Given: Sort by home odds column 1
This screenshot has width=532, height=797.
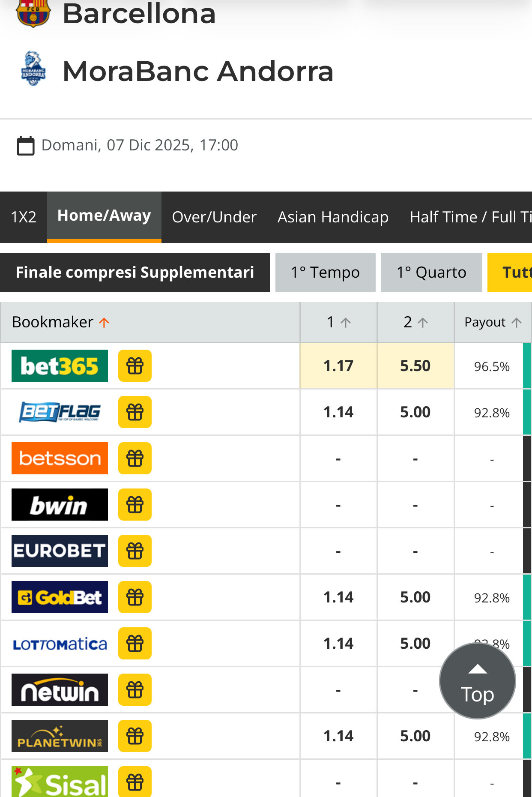Looking at the screenshot, I should click(338, 322).
